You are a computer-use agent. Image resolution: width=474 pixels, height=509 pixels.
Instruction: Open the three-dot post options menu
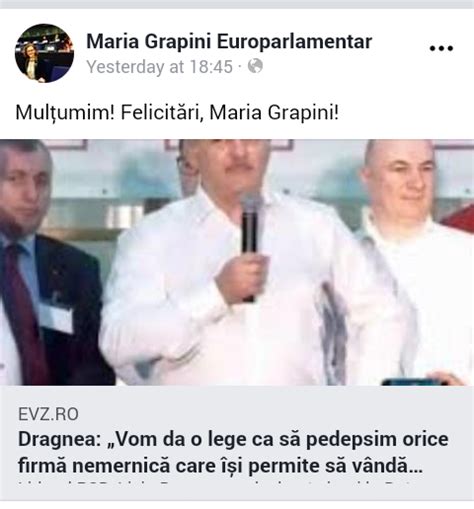441,48
